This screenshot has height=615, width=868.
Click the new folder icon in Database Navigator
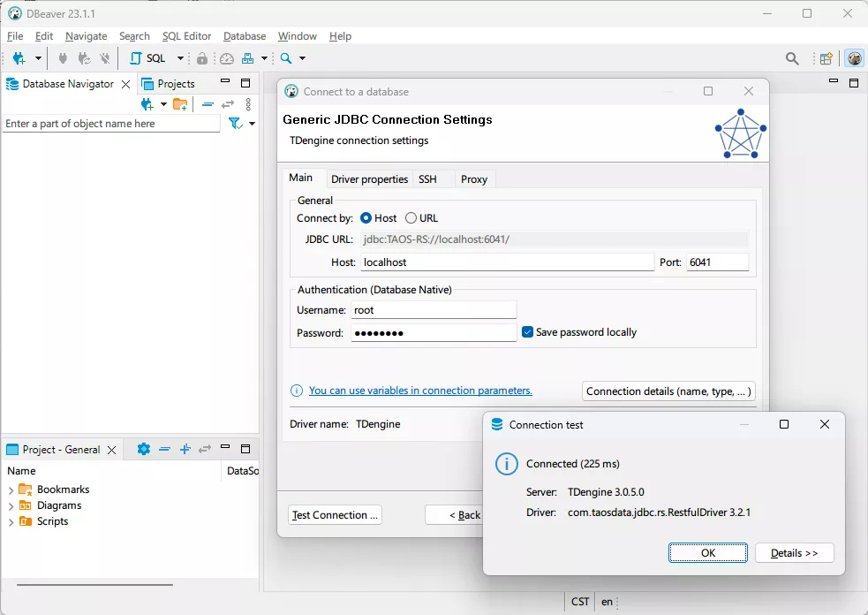point(180,104)
